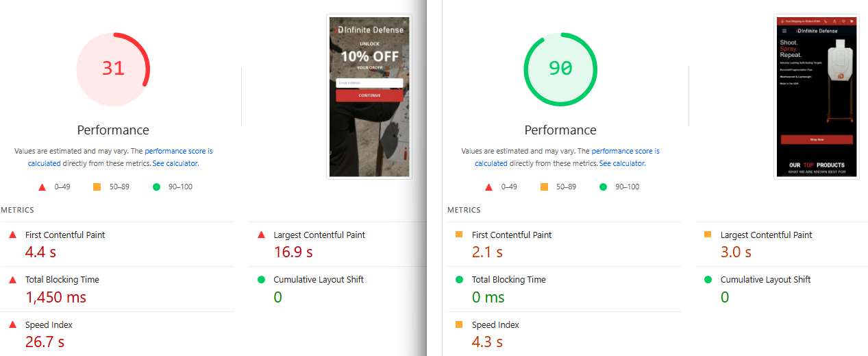Open the See calculator link under the 31 score
The height and width of the screenshot is (356, 868).
coord(175,163)
